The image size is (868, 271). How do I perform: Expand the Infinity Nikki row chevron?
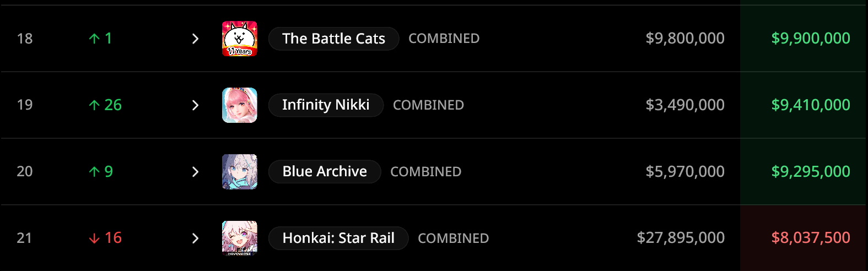point(195,105)
